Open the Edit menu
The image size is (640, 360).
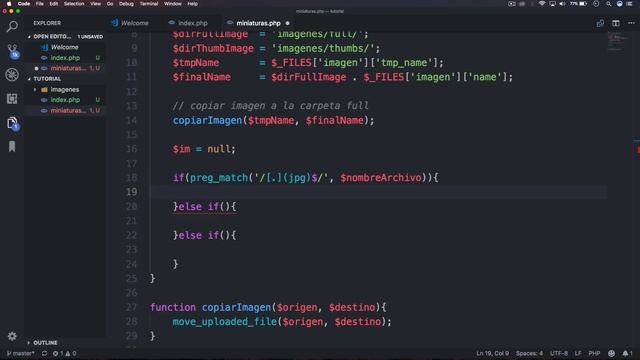(x=53, y=4)
